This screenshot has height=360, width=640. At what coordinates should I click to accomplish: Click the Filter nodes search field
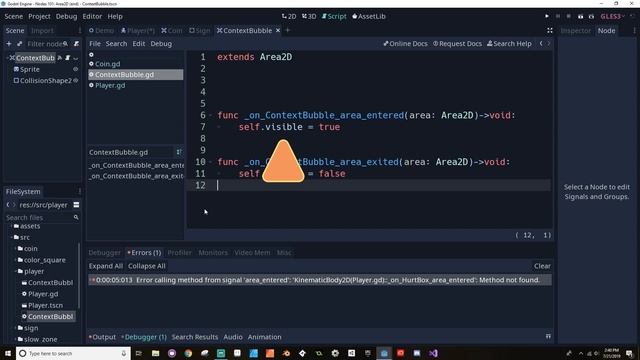(x=47, y=44)
